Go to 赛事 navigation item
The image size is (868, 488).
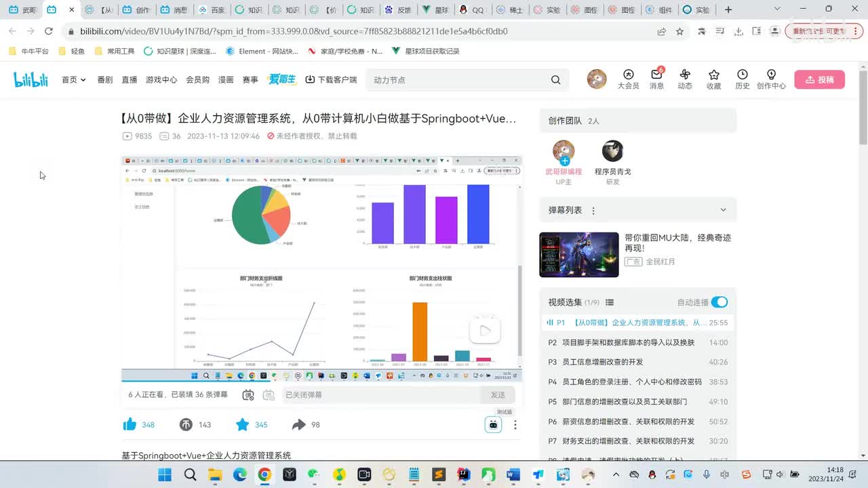point(250,79)
